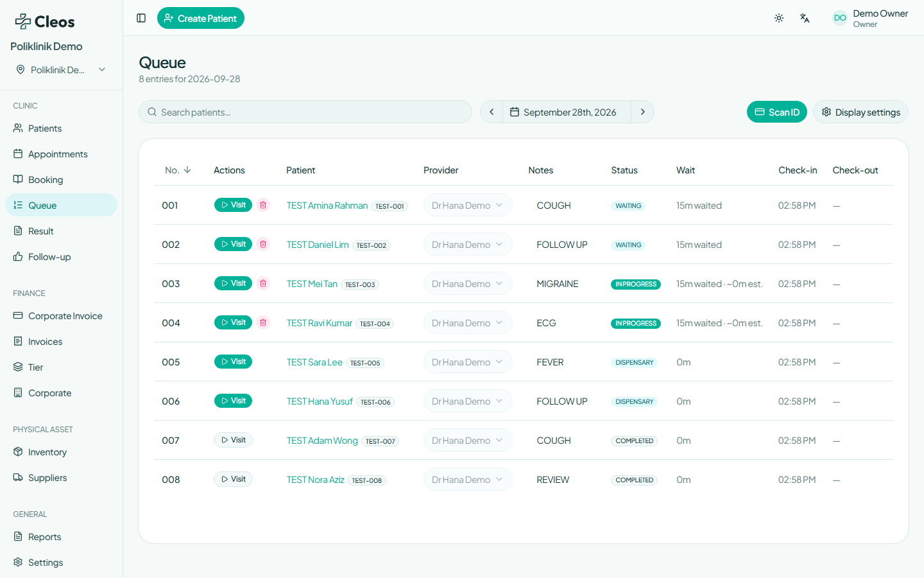Open the September 28th, 2026 date picker

tap(567, 112)
